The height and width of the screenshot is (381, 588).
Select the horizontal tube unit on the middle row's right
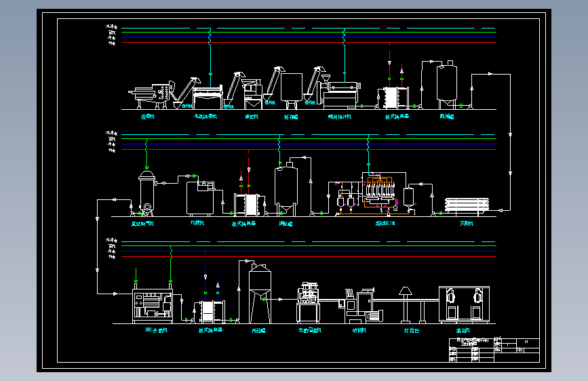[x=467, y=206]
